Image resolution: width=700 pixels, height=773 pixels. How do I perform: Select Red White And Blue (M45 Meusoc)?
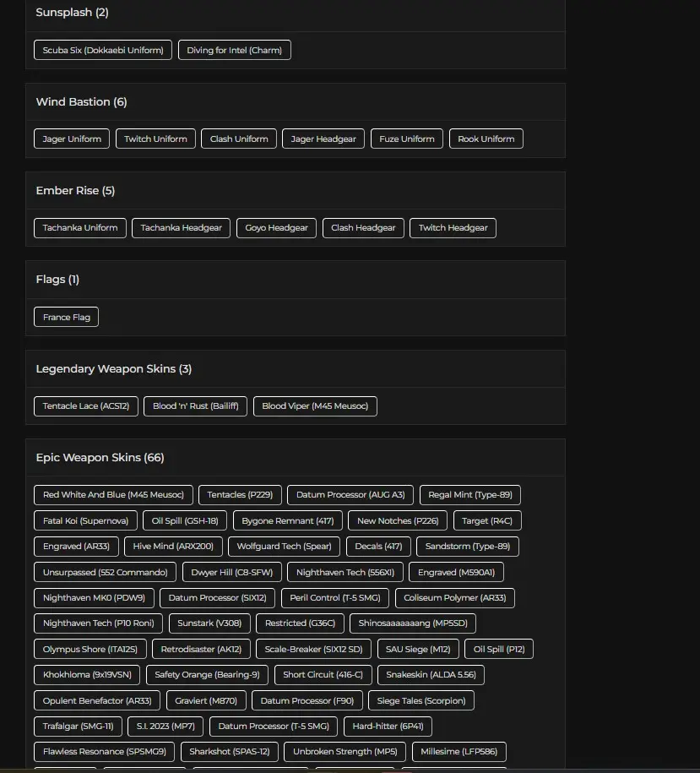tap(113, 495)
